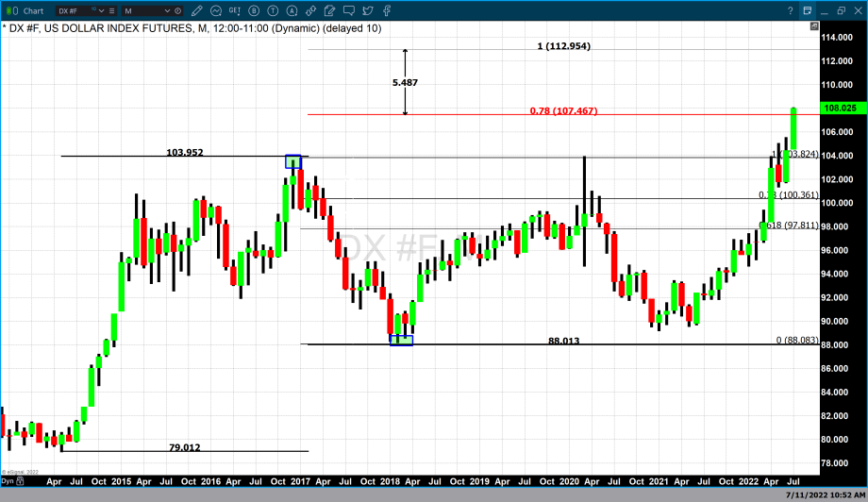Click the GET templates icon
This screenshot has height=502, width=868.
pyautogui.click(x=235, y=10)
